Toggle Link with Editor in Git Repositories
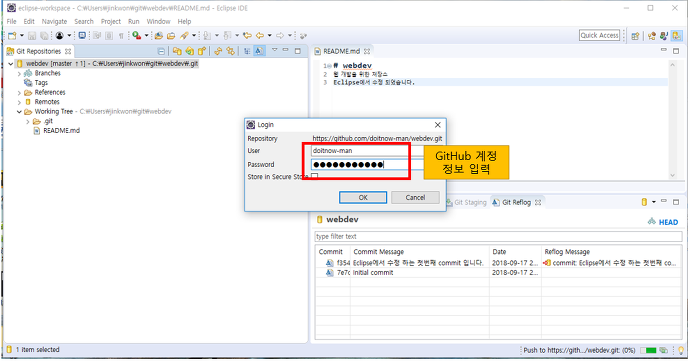This screenshot has width=694, height=361. 230,51
